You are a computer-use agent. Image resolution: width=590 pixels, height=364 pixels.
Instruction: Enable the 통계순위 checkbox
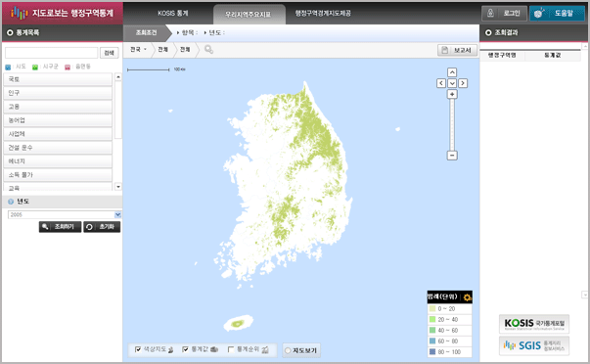(231, 349)
